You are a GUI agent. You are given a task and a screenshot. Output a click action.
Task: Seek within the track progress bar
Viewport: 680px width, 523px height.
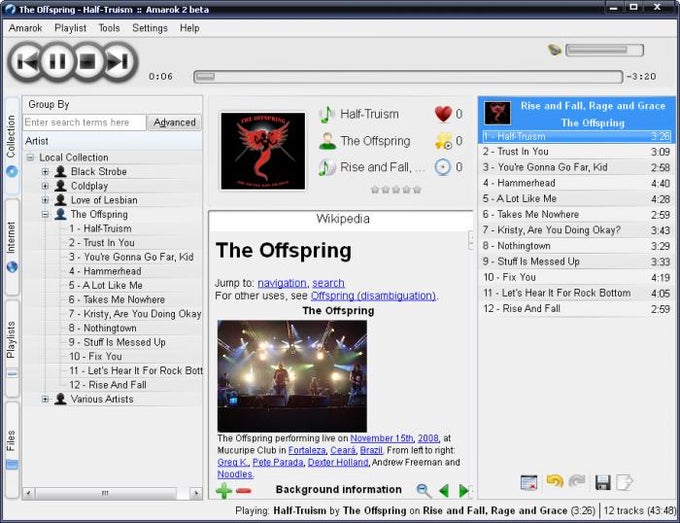(x=408, y=77)
